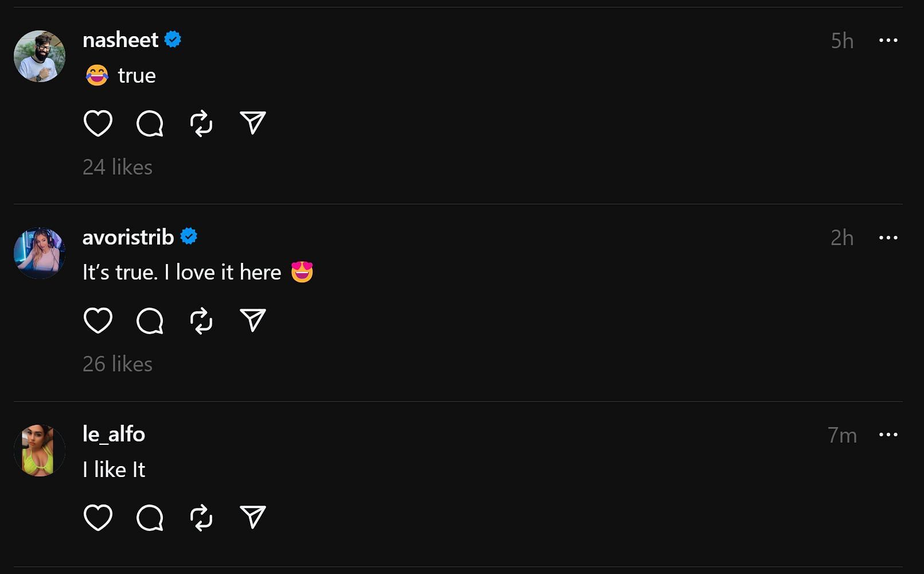
Task: Repost avoristrib's "I love it here" reply
Action: tap(201, 320)
